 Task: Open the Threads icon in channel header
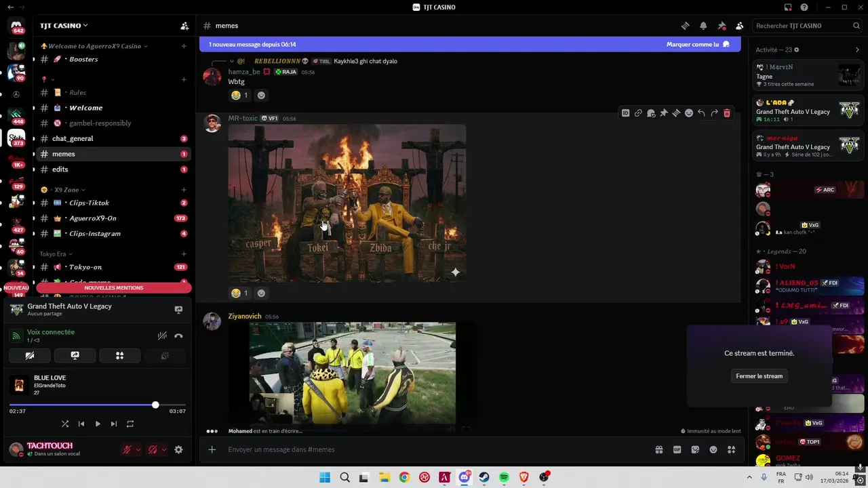click(685, 26)
